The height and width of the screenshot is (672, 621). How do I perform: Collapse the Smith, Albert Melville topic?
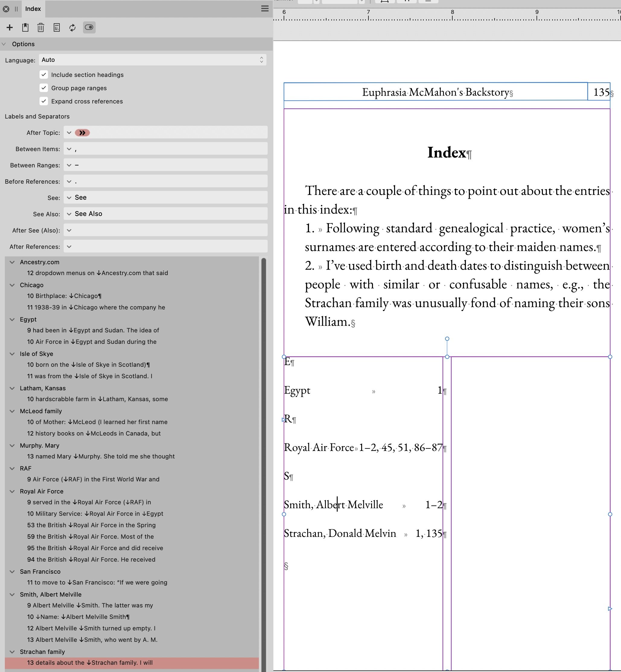click(x=12, y=594)
